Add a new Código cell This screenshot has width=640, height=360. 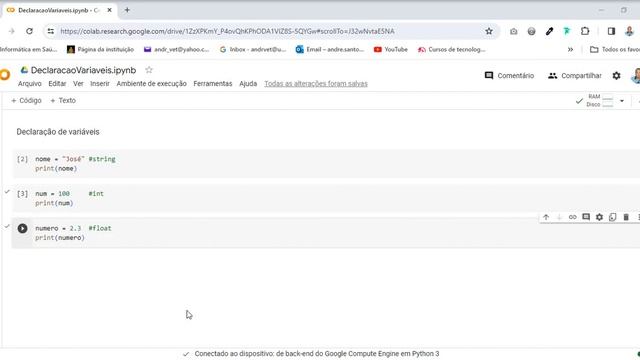[26, 100]
